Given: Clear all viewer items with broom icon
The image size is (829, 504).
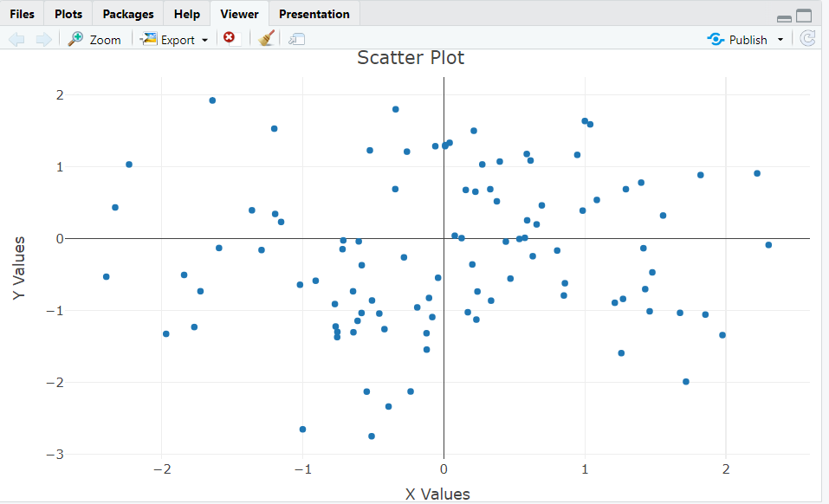Looking at the screenshot, I should click(267, 38).
